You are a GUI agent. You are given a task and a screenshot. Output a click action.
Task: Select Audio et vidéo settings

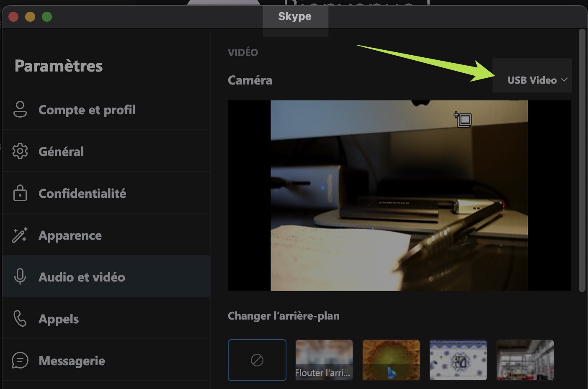[106, 276]
